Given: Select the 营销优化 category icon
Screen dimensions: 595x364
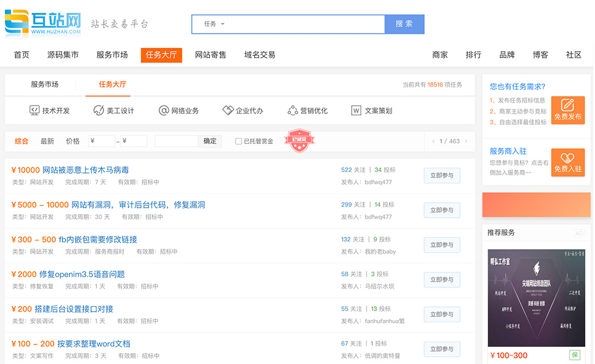Looking at the screenshot, I should pyautogui.click(x=292, y=111).
